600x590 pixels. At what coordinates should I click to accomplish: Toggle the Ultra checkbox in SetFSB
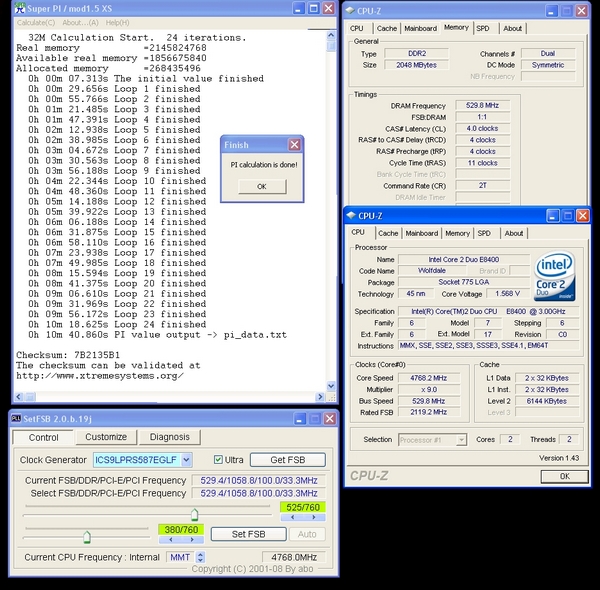218,460
